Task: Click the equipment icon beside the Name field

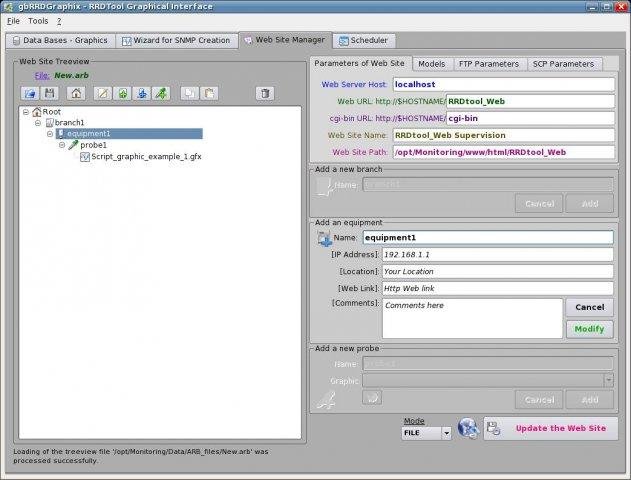Action: pyautogui.click(x=324, y=239)
